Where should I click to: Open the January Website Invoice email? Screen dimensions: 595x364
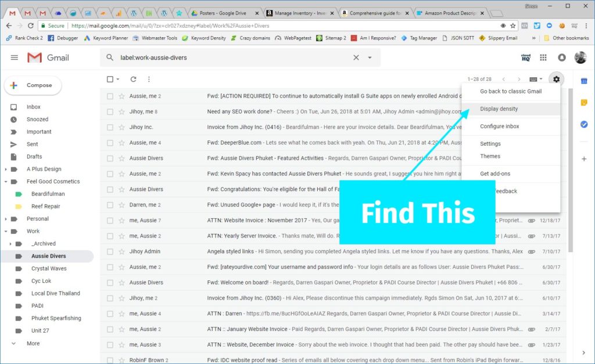coord(333,329)
